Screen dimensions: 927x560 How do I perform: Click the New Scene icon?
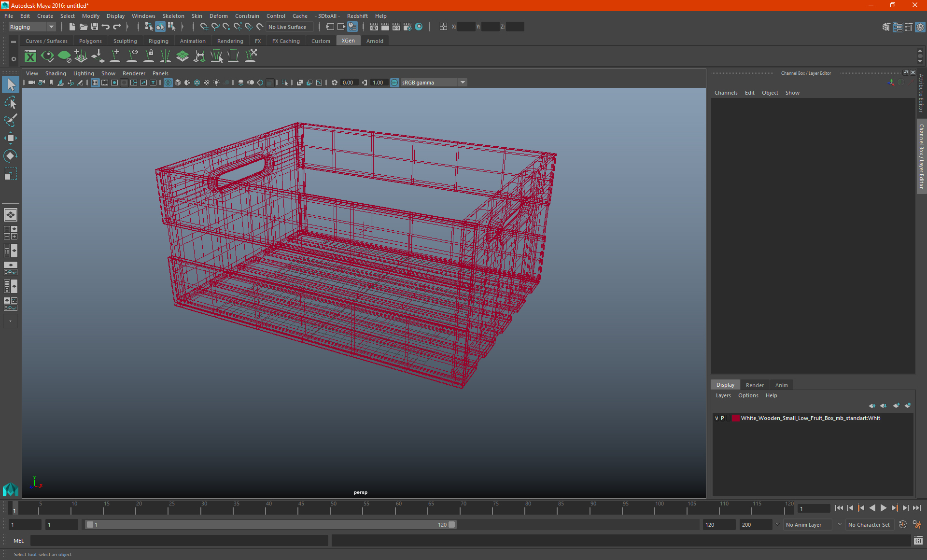click(72, 27)
